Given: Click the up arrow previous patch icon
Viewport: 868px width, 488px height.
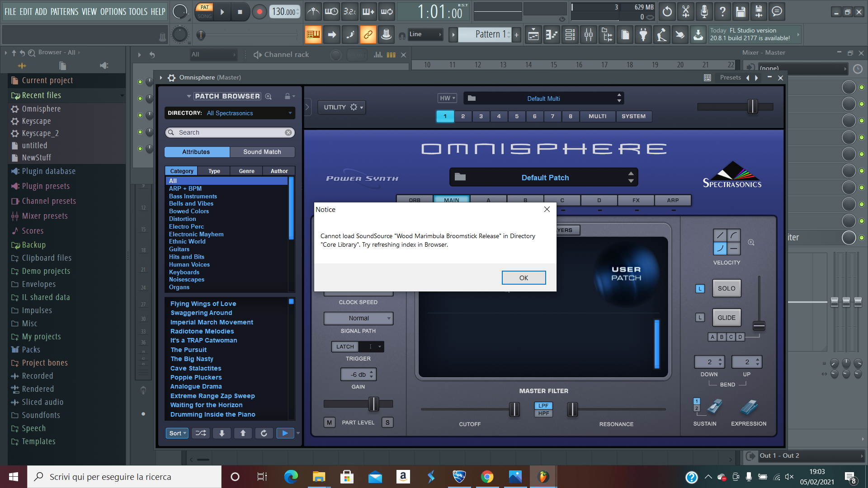Looking at the screenshot, I should 243,433.
